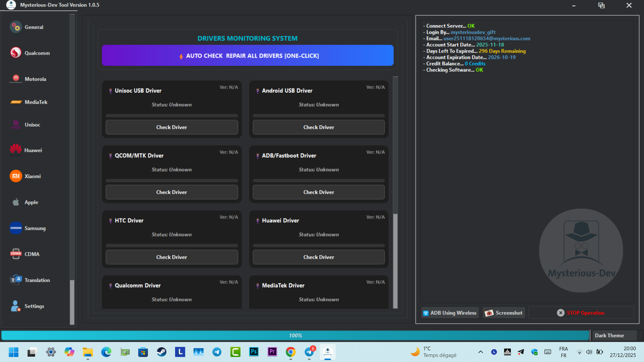Select the Motorola logo in sidebar

click(x=16, y=79)
